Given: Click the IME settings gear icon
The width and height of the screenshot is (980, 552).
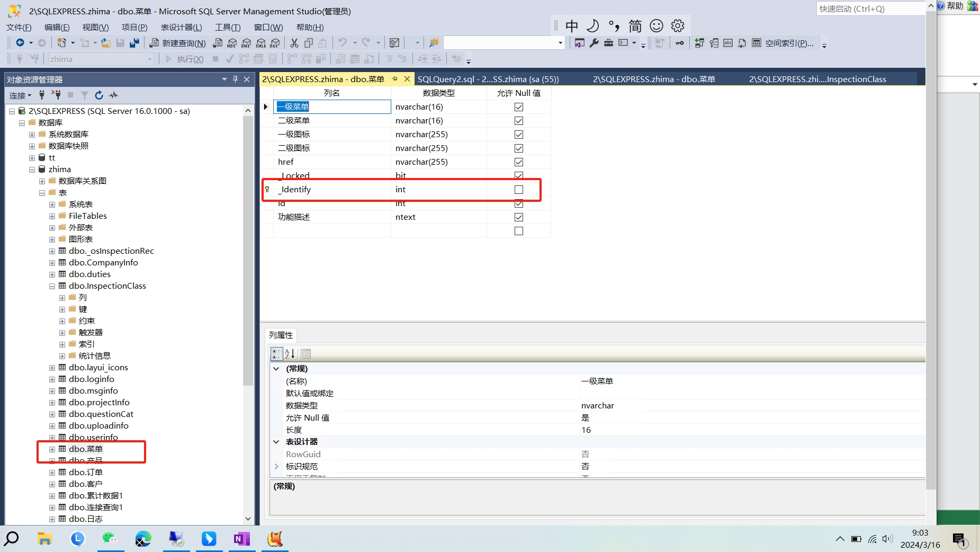Looking at the screenshot, I should pyautogui.click(x=678, y=26).
